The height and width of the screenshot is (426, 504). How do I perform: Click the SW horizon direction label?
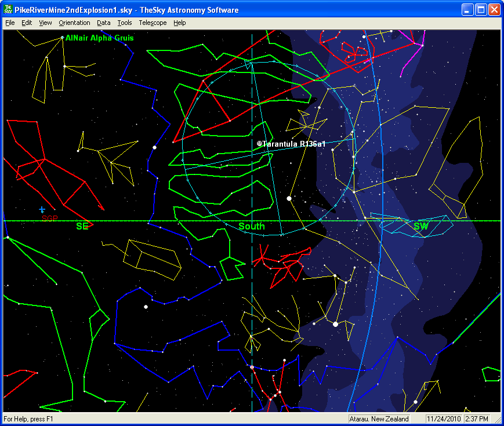tap(420, 227)
